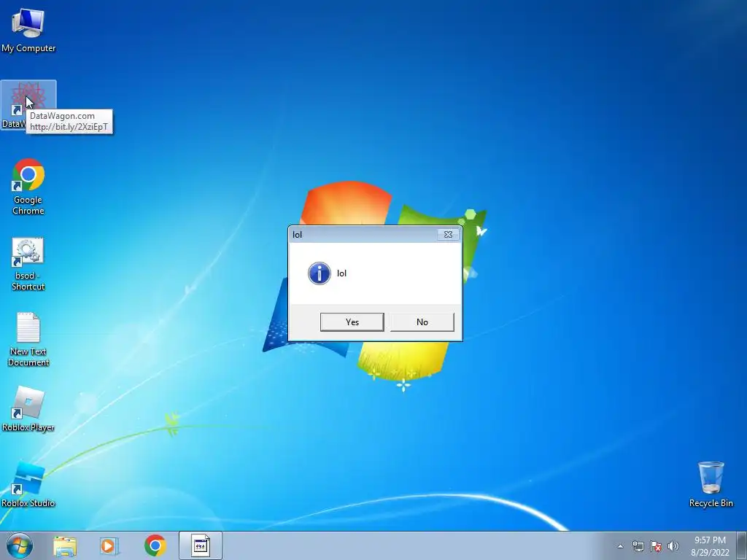
Task: Click the Show desktop strip
Action: click(742, 545)
